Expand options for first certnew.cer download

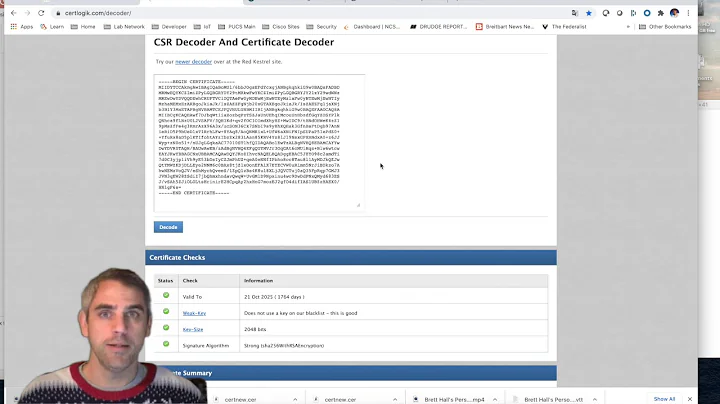coord(295,399)
